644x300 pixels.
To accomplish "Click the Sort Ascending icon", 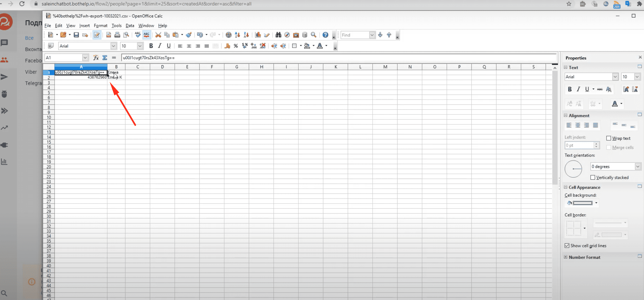I will click(237, 35).
